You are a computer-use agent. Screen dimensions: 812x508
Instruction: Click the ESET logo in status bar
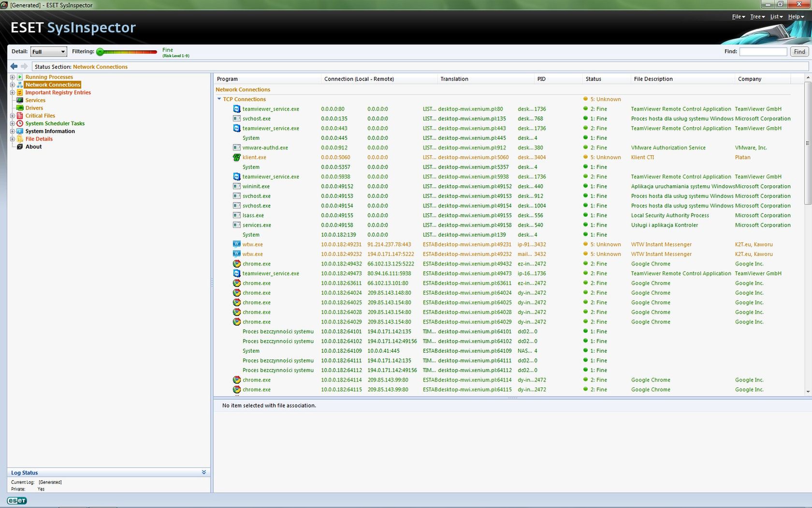[17, 501]
